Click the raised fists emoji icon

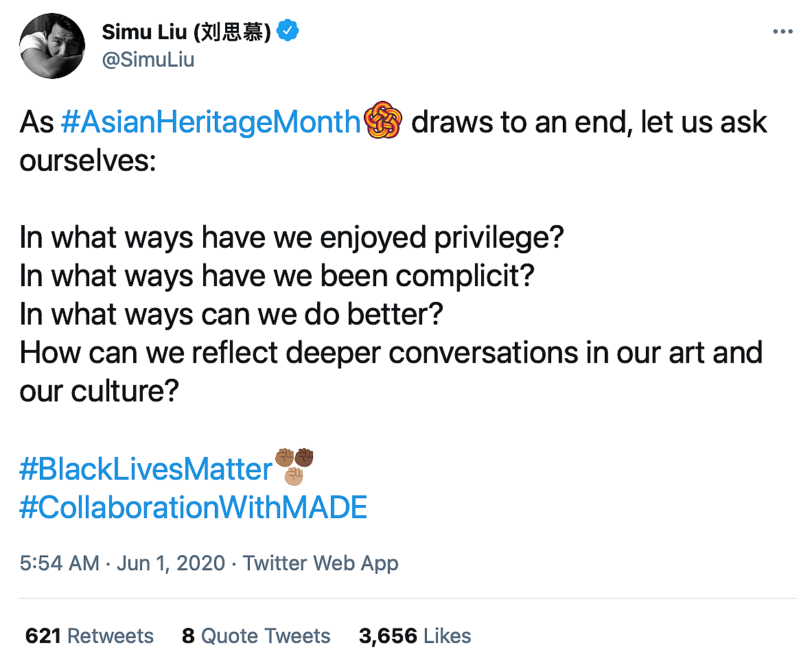294,466
